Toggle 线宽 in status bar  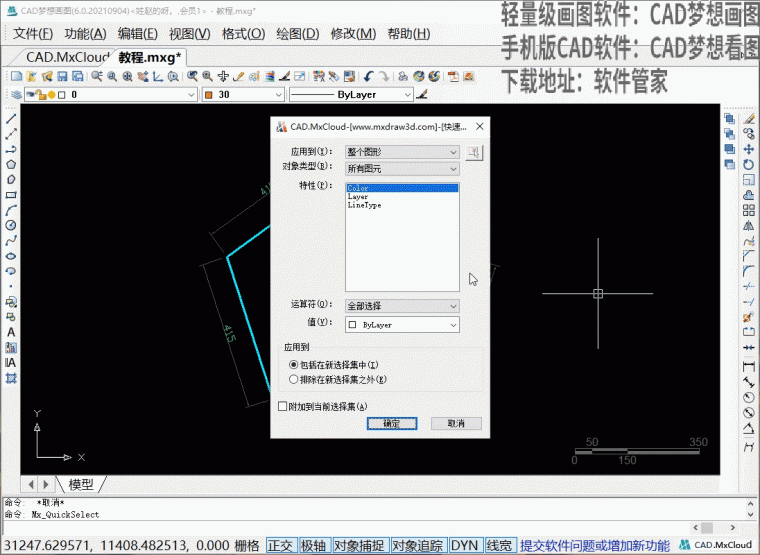(499, 545)
